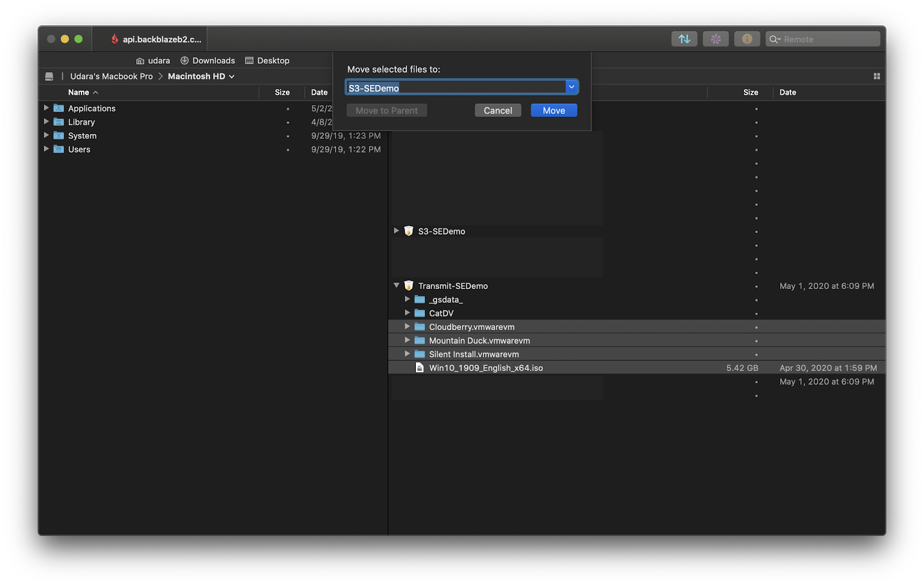924x586 pixels.
Task: Expand the Applications folder
Action: click(x=46, y=107)
